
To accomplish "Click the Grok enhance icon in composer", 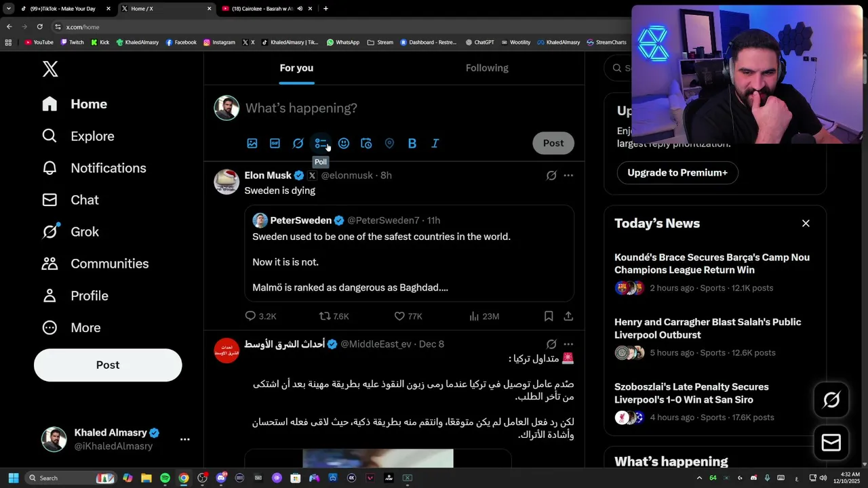I will click(x=298, y=143).
